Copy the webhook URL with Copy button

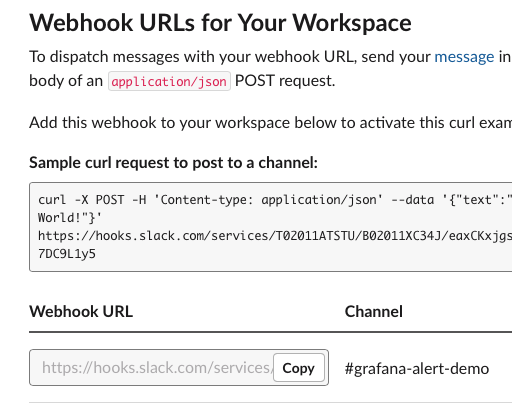[x=299, y=368]
